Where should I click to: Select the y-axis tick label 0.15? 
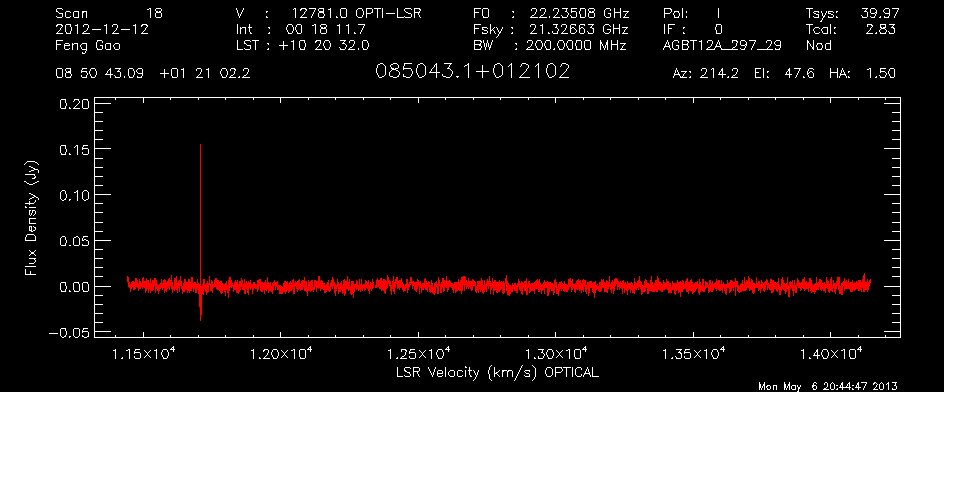[x=74, y=150]
